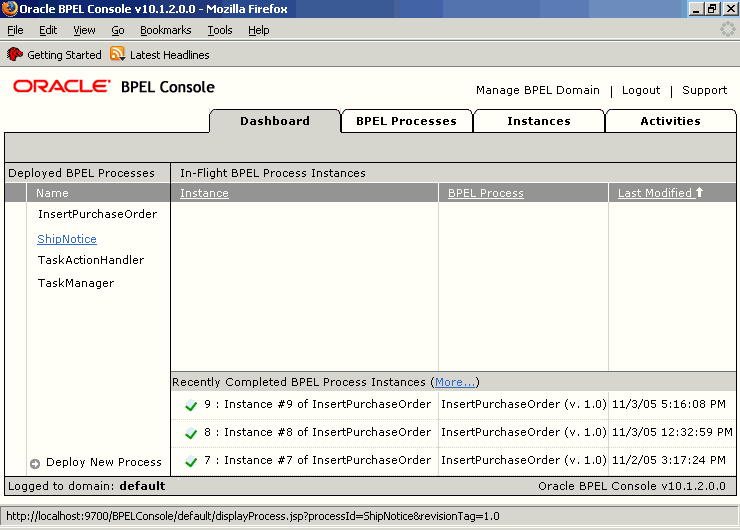This screenshot has width=740, height=530.
Task: Click 'InsertPurchaseOrder (v. 1.0)' in Instance #8 row
Action: click(x=523, y=432)
